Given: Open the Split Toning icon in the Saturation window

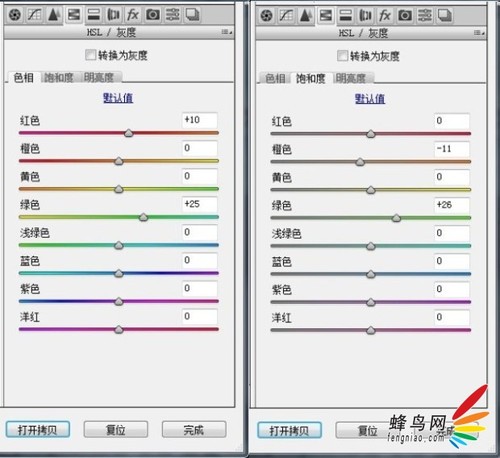Looking at the screenshot, I should click(x=346, y=16).
